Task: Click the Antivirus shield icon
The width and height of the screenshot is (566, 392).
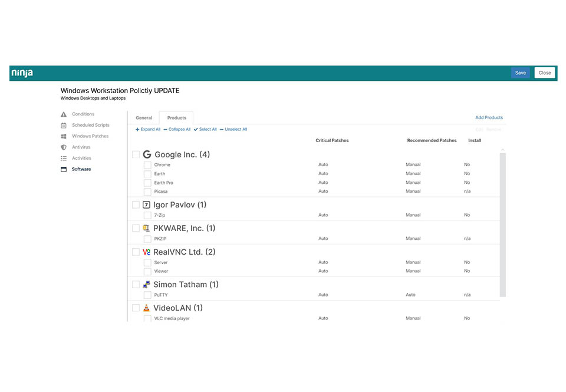Action: [x=64, y=147]
